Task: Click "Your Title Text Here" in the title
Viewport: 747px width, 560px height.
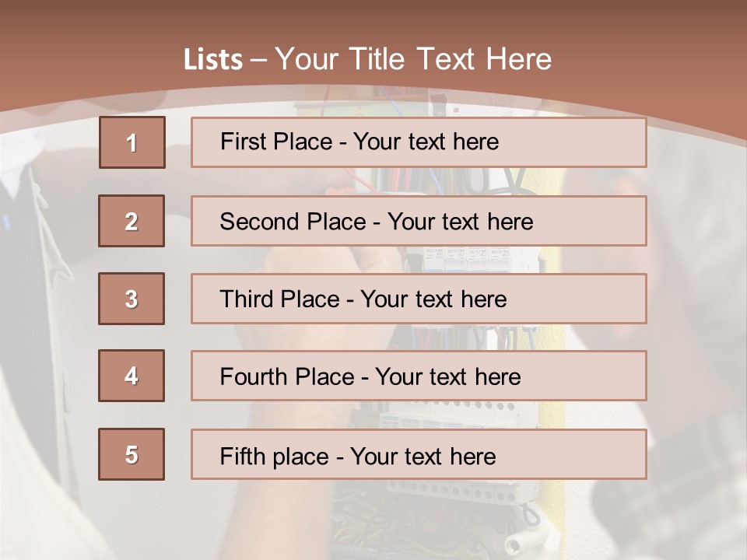Action: (x=413, y=59)
